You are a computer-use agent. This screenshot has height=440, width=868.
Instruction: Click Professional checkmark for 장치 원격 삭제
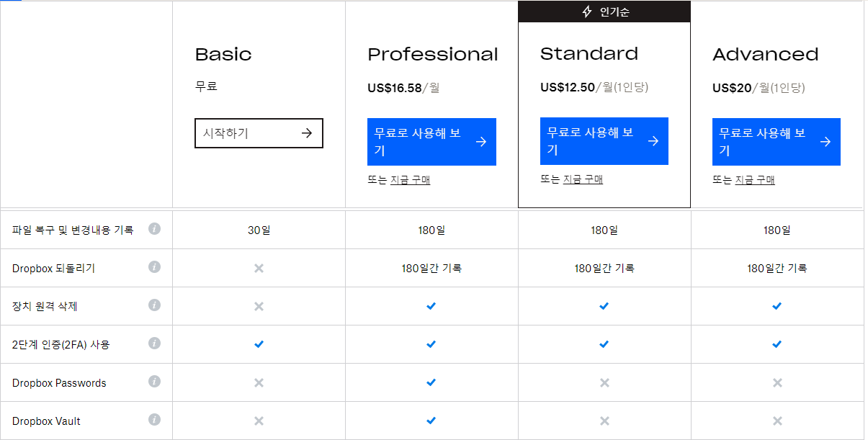coord(431,306)
